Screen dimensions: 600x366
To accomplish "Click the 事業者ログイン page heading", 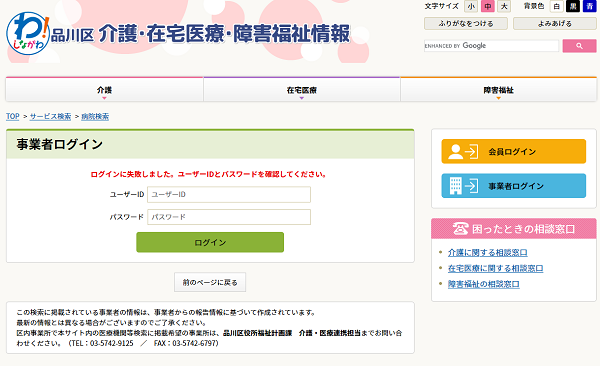I will point(60,144).
